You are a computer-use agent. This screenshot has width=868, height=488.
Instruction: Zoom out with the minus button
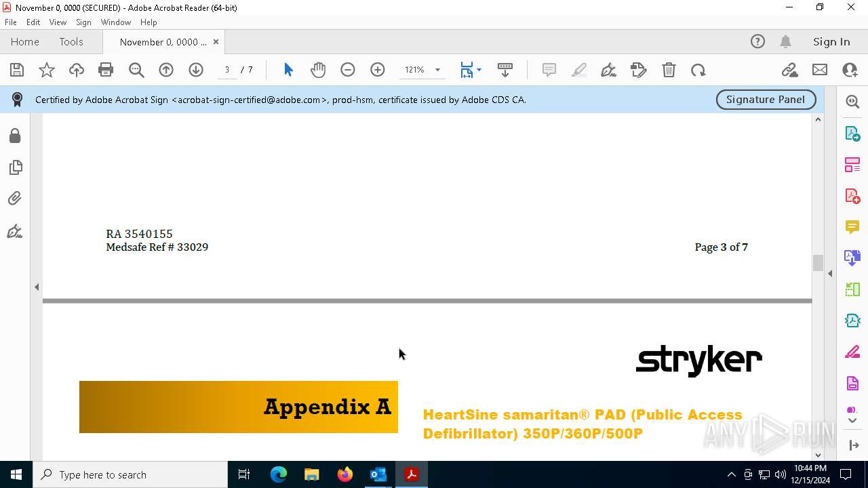[348, 70]
